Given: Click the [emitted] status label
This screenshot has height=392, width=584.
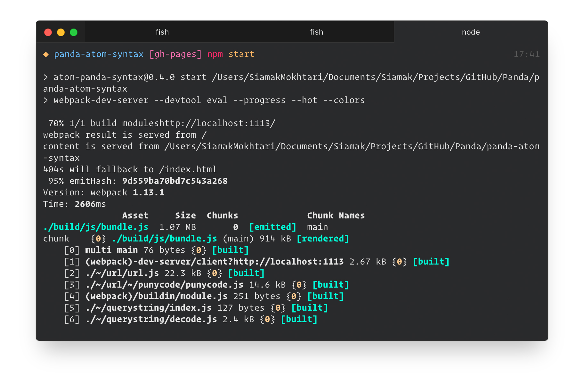Looking at the screenshot, I should 273,227.
